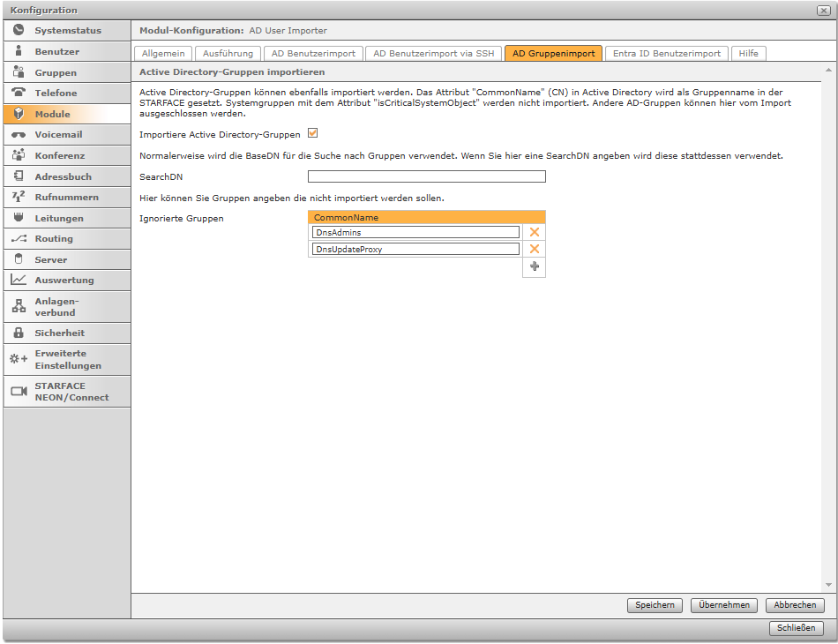Click the scroll-down arrow of the panel
Viewport: 838px width, 644px height.
(828, 585)
